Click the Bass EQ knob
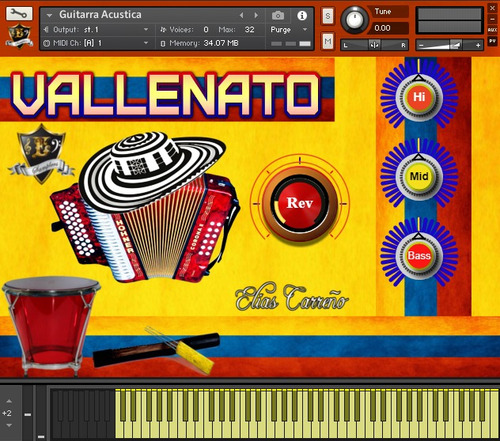Image resolution: width=500 pixels, height=441 pixels. 419,256
